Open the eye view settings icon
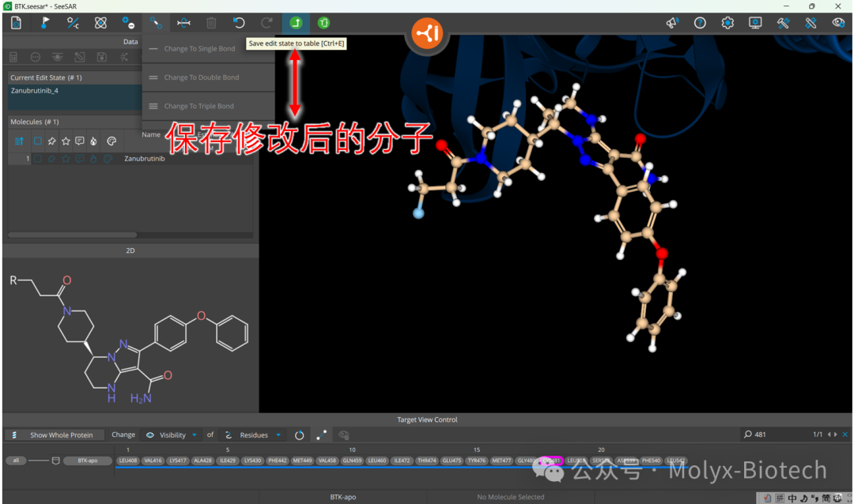 [839, 23]
